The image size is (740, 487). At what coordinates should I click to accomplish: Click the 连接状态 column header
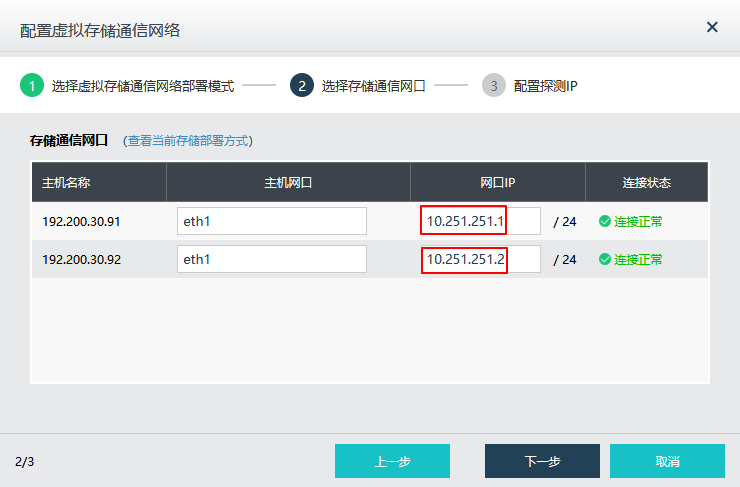tap(646, 183)
